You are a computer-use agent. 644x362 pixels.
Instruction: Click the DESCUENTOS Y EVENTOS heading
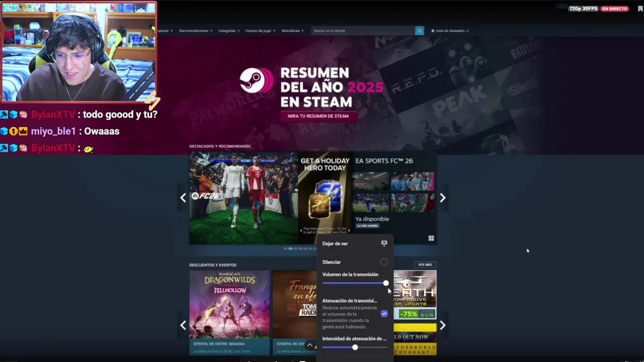tap(213, 265)
